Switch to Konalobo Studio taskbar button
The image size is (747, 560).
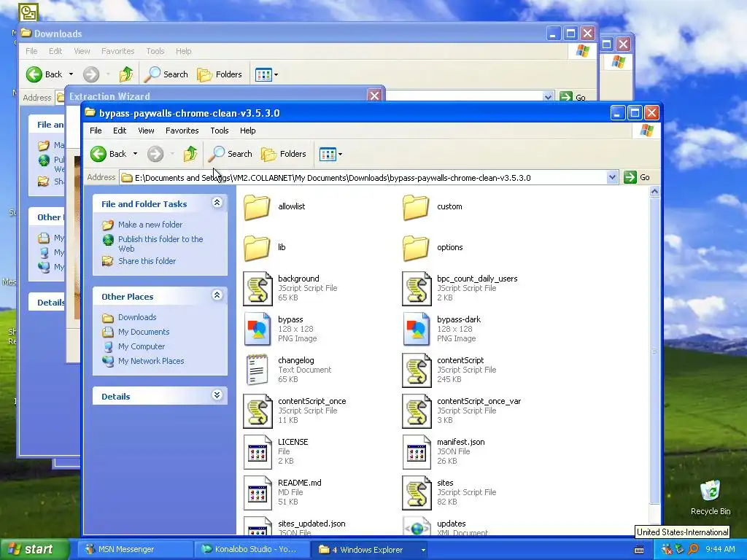click(252, 550)
